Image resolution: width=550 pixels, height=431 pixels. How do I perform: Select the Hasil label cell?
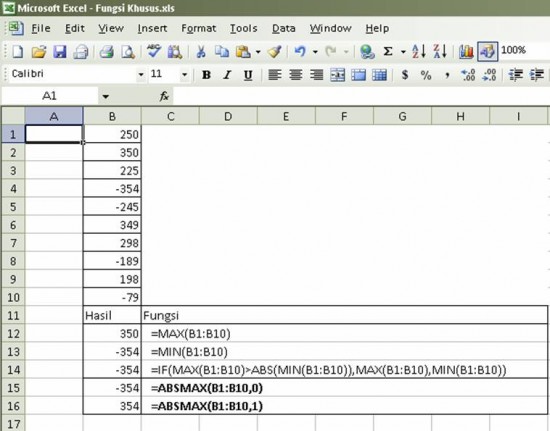(112, 316)
